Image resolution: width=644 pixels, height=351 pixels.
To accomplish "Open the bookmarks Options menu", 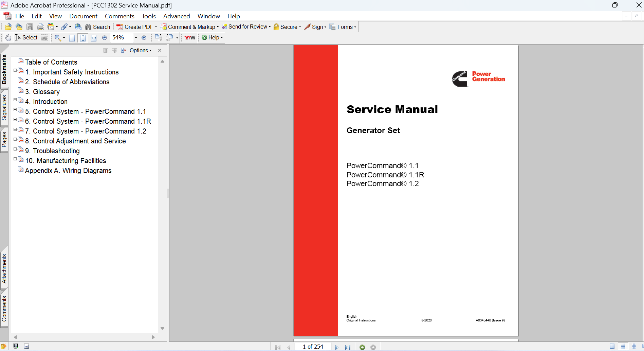I will (x=141, y=50).
